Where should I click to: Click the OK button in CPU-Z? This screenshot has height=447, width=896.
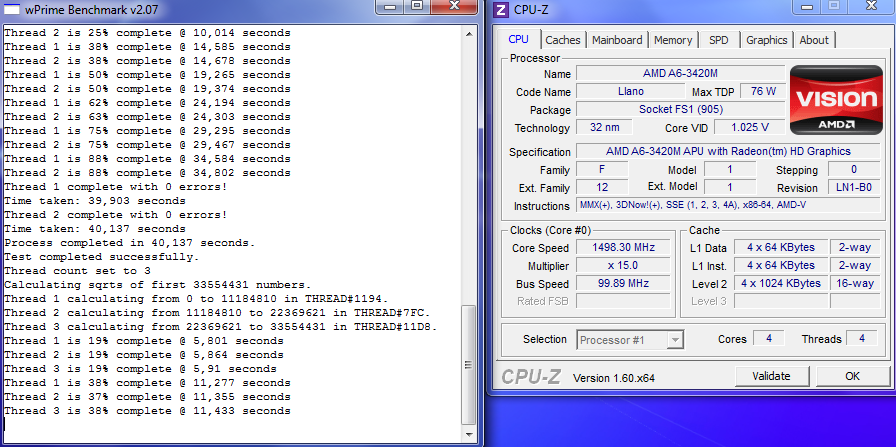point(852,376)
